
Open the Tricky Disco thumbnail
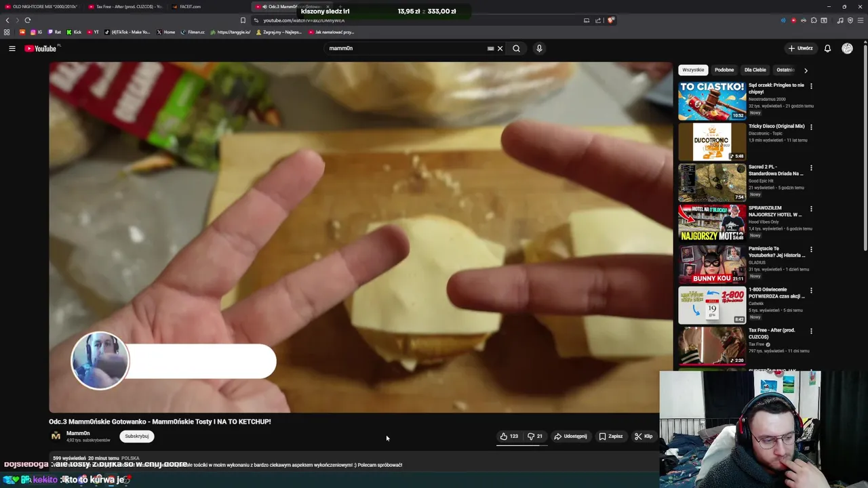point(711,142)
